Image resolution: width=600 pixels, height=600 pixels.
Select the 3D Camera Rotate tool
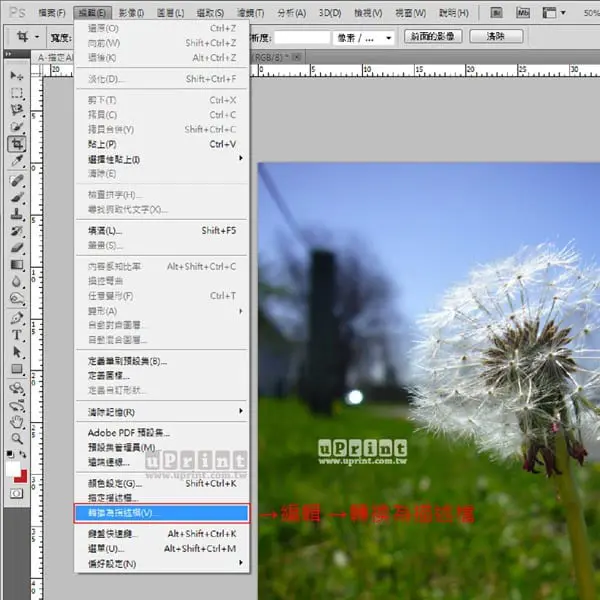coord(16,405)
